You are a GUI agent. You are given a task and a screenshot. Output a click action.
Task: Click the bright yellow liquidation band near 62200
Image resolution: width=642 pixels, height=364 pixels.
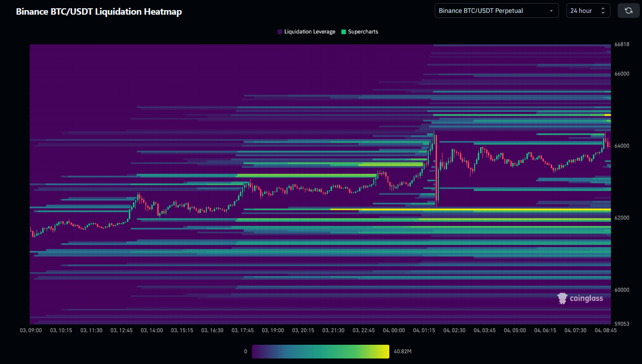pos(471,210)
